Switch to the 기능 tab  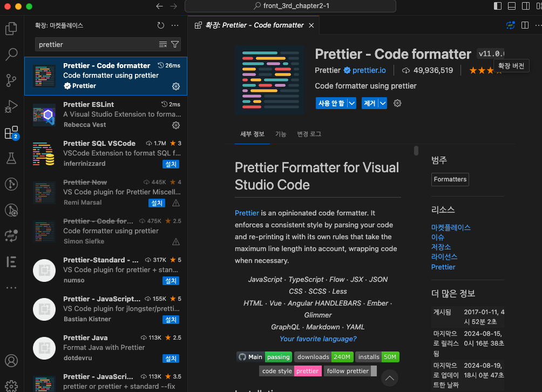point(281,134)
